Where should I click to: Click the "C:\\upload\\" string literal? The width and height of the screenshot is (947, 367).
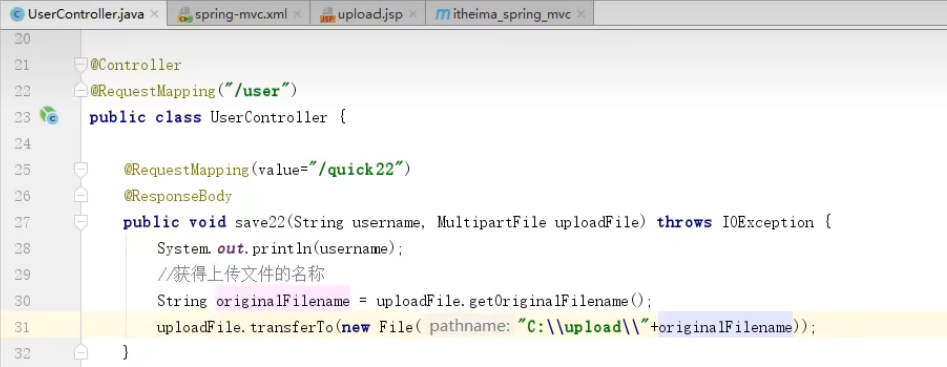tap(583, 327)
